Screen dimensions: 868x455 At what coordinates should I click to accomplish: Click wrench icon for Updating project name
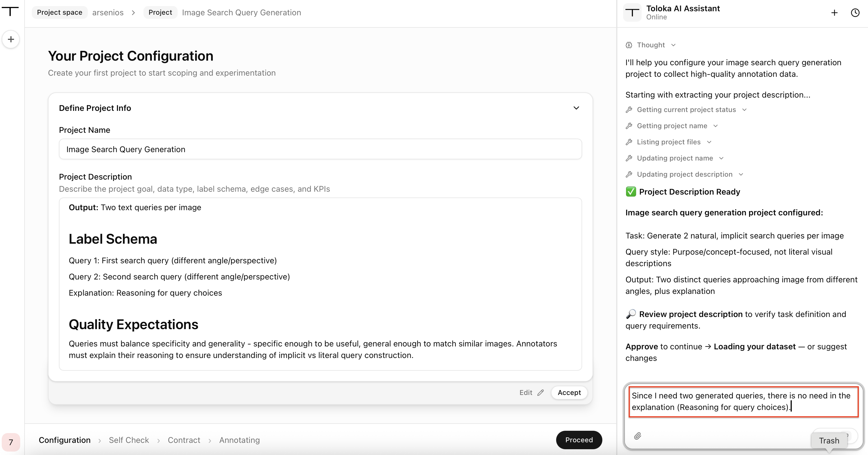coord(629,158)
